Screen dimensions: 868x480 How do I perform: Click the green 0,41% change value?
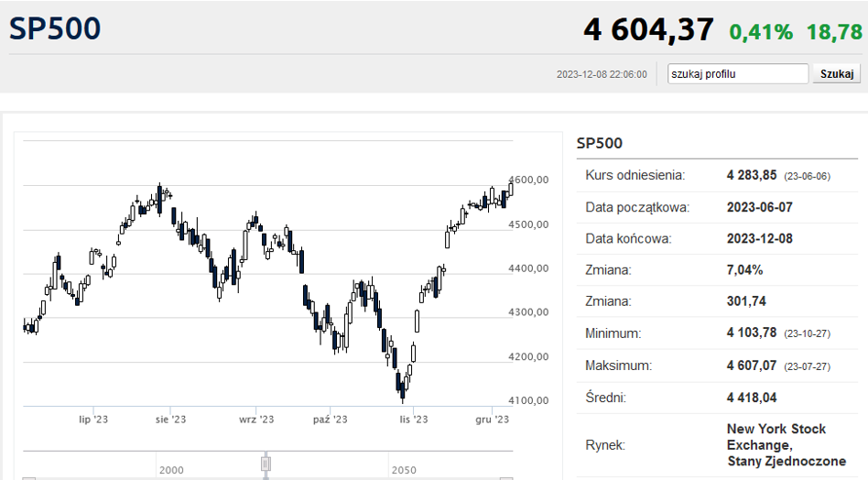click(761, 32)
